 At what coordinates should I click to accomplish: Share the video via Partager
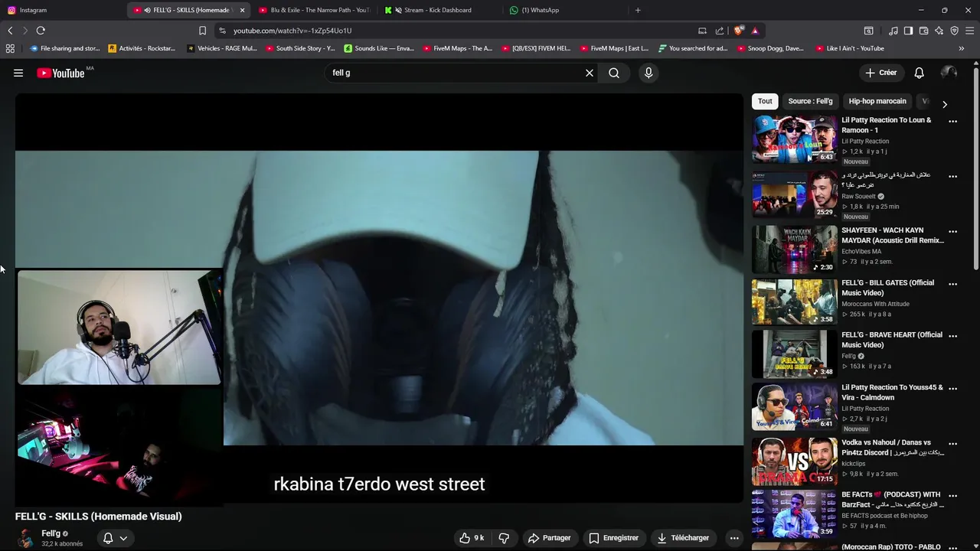coord(549,538)
